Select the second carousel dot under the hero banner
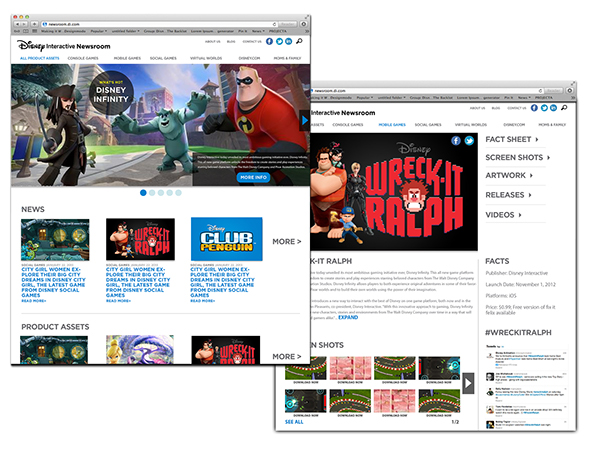 tap(152, 192)
